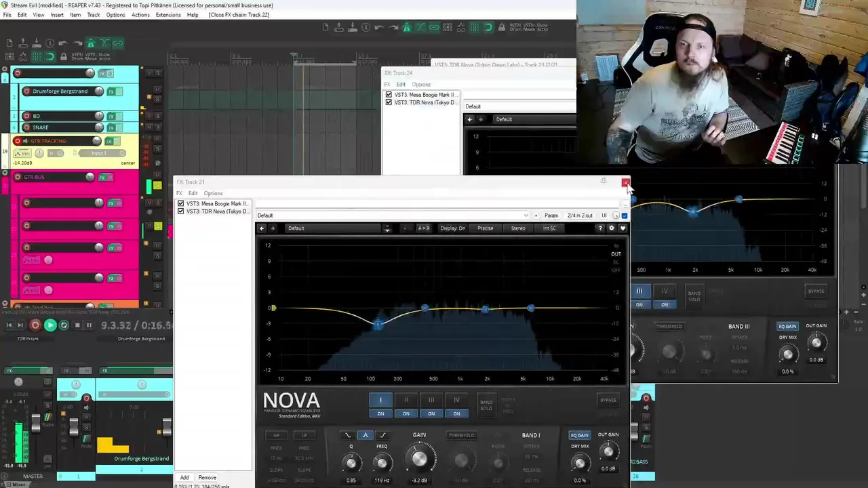Click the Int SC sidechain button in Nova

(x=549, y=228)
